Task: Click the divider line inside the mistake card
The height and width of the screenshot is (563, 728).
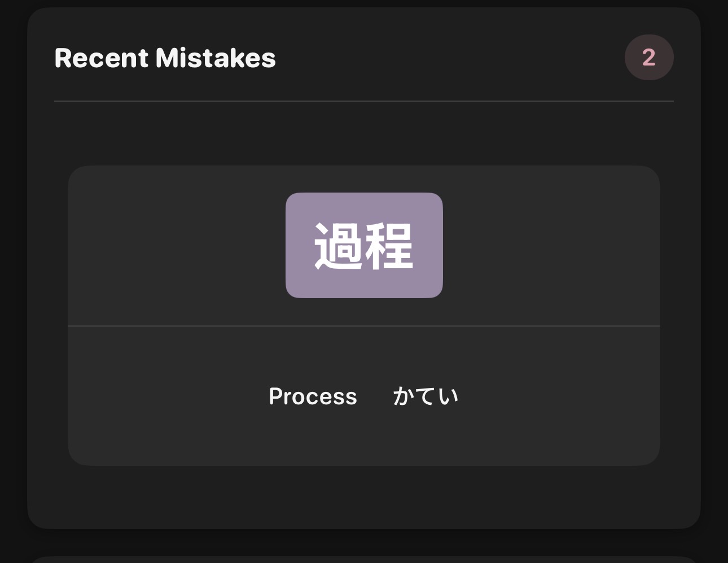Action: coord(364,326)
